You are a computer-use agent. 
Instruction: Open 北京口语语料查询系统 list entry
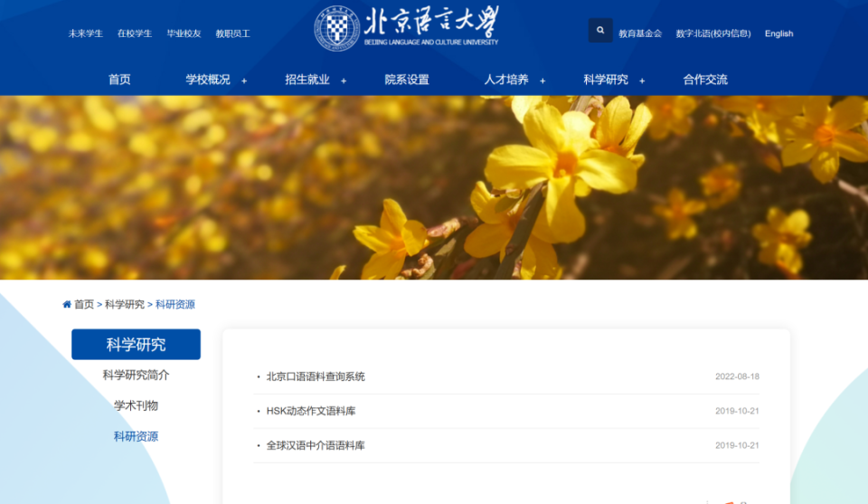pos(316,376)
